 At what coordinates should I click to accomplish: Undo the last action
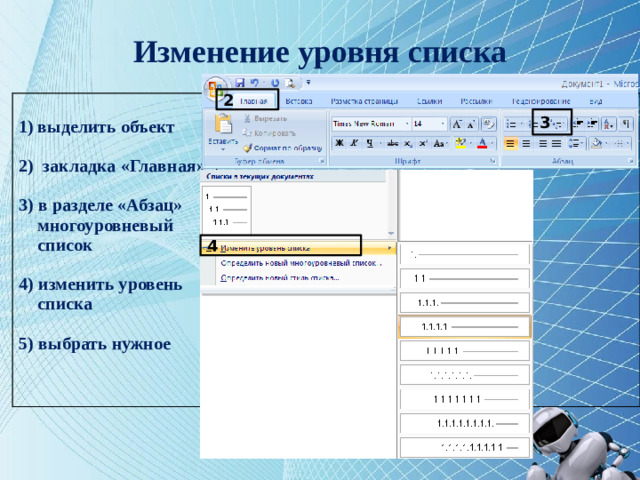tap(254, 83)
